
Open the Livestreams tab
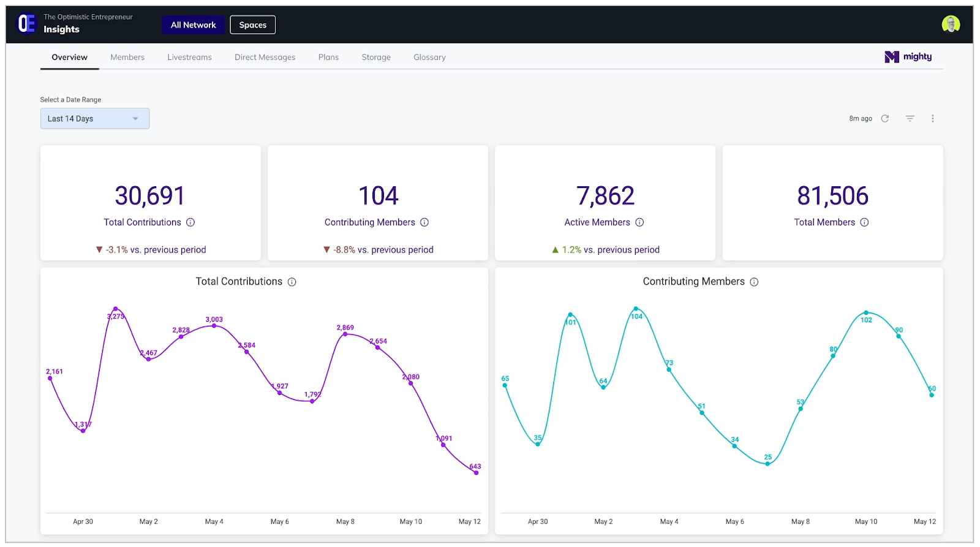point(189,58)
